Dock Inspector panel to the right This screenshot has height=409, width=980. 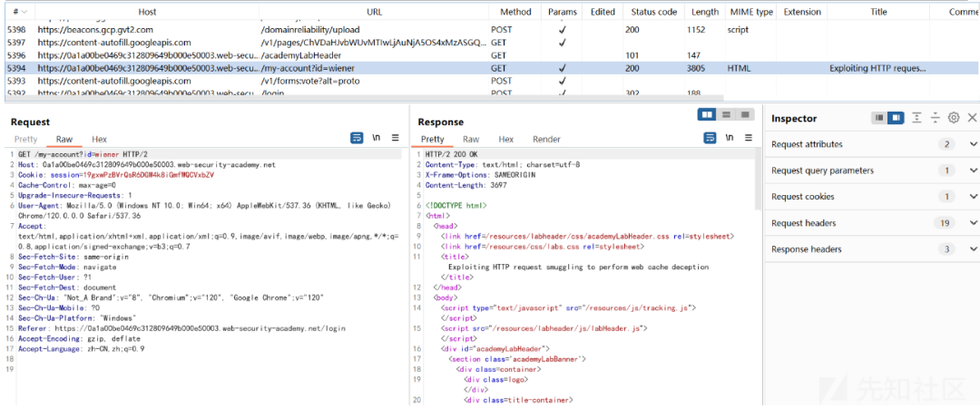click(x=896, y=118)
